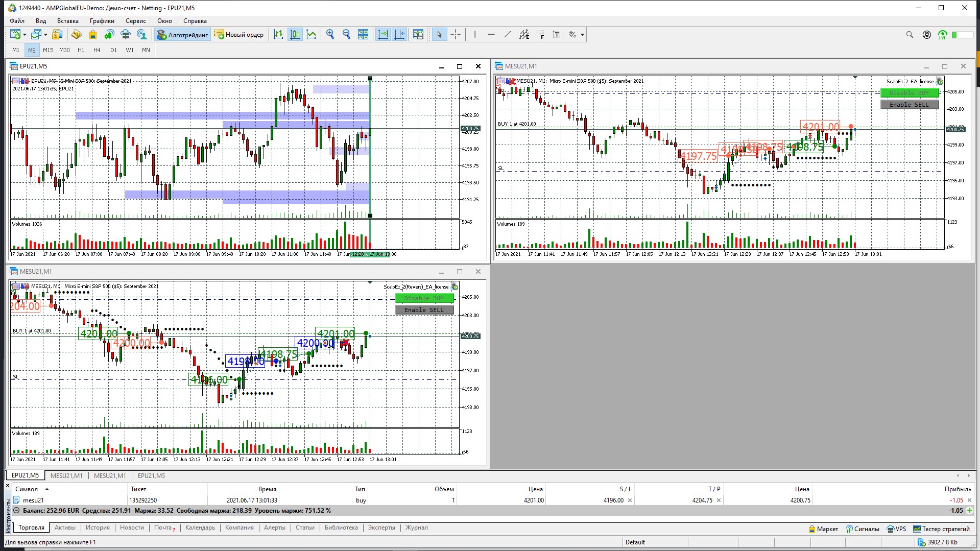The width and height of the screenshot is (980, 551).
Task: Click Disable BUY on the bottom-left MESU21 chart
Action: click(424, 298)
